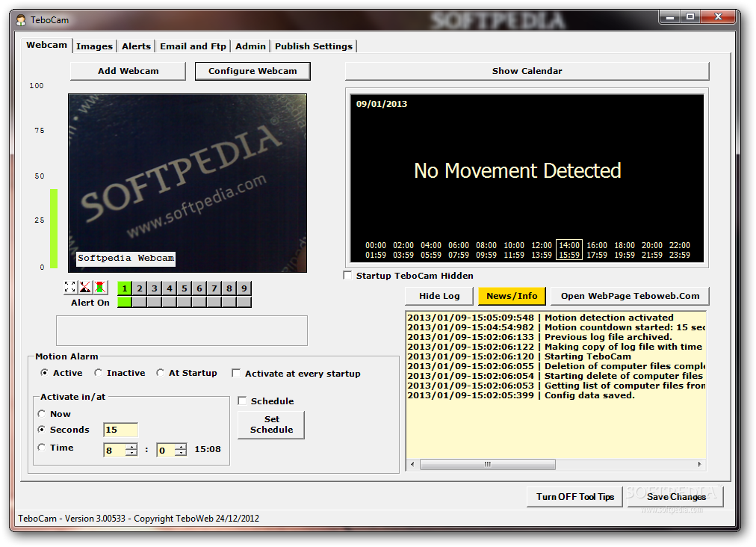Toggle green Alert On box under slot 1
Image resolution: width=756 pixels, height=547 pixels.
click(x=125, y=303)
